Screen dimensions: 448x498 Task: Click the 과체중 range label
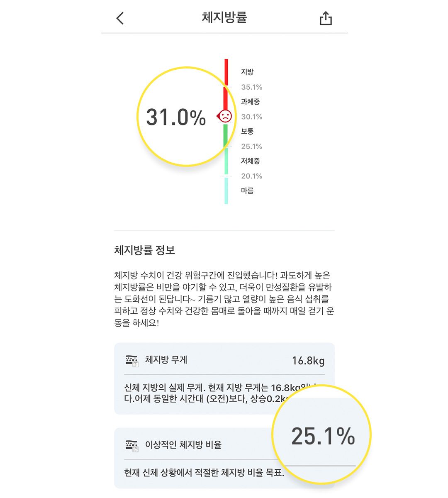tap(251, 102)
